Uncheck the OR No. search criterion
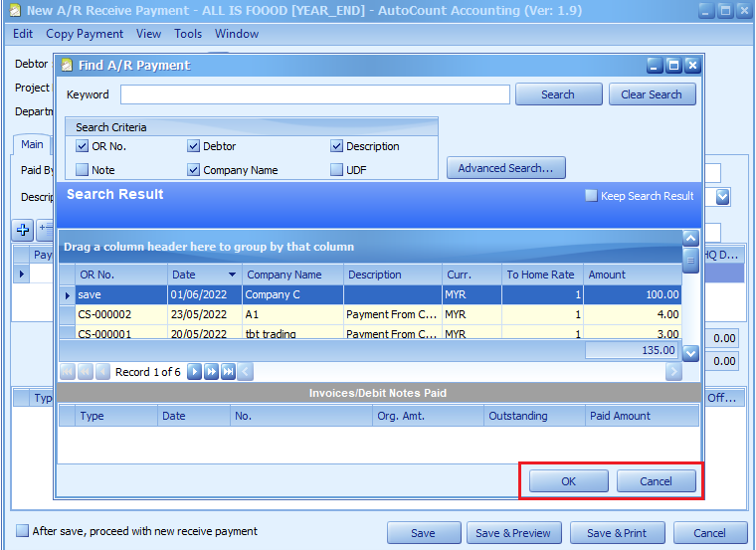 [x=83, y=146]
